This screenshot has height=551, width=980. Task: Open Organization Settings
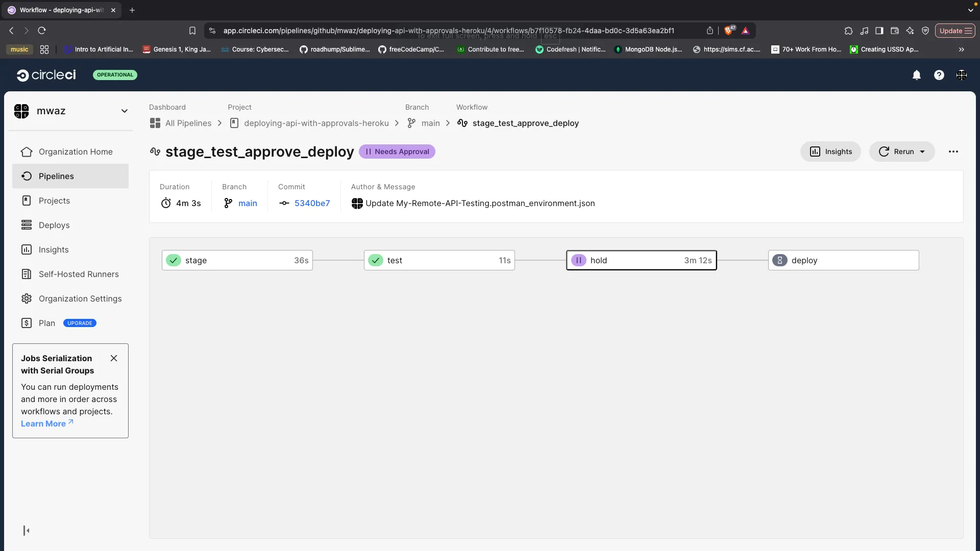pos(70,298)
